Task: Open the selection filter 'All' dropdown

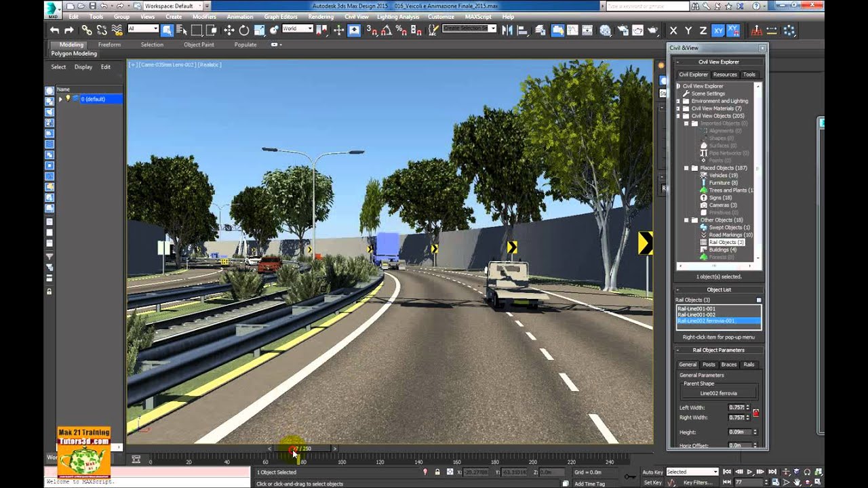Action: pyautogui.click(x=142, y=29)
